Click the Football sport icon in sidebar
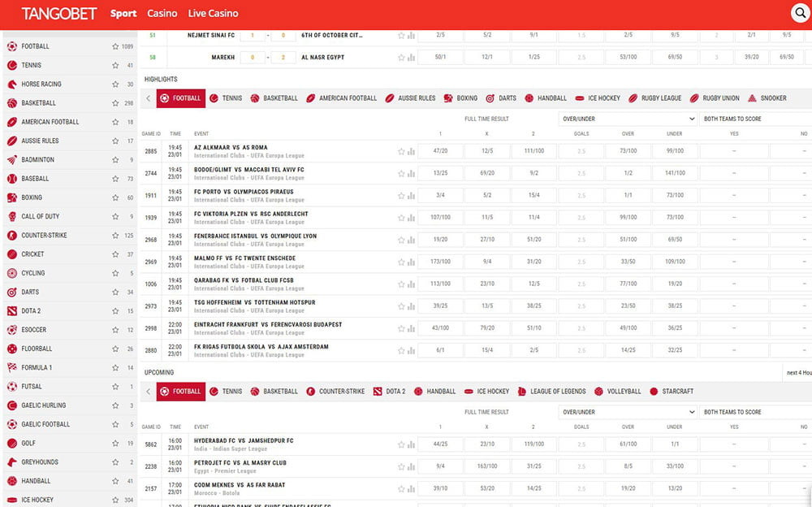The width and height of the screenshot is (812, 507). [12, 46]
